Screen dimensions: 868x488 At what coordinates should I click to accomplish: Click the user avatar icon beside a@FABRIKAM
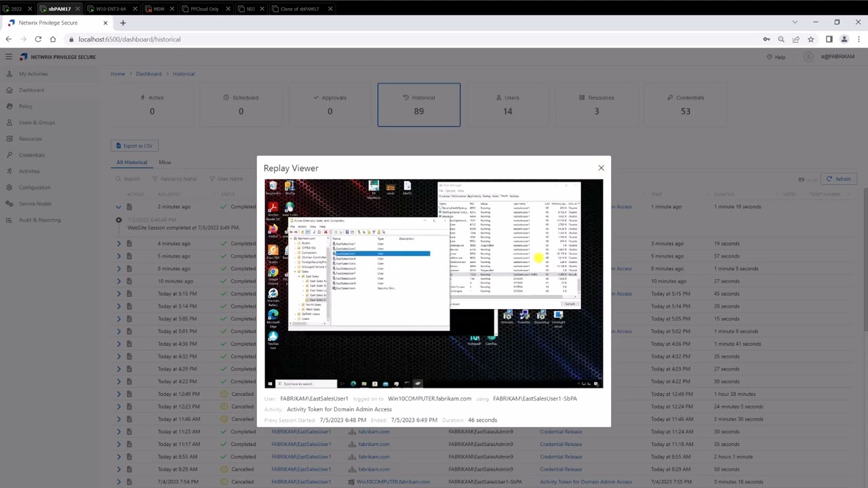808,57
